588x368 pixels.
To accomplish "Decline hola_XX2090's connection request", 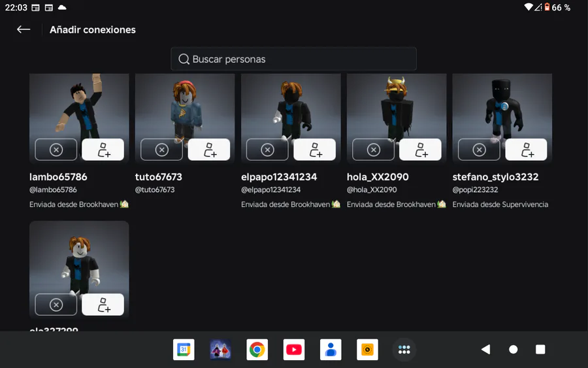I will (374, 150).
